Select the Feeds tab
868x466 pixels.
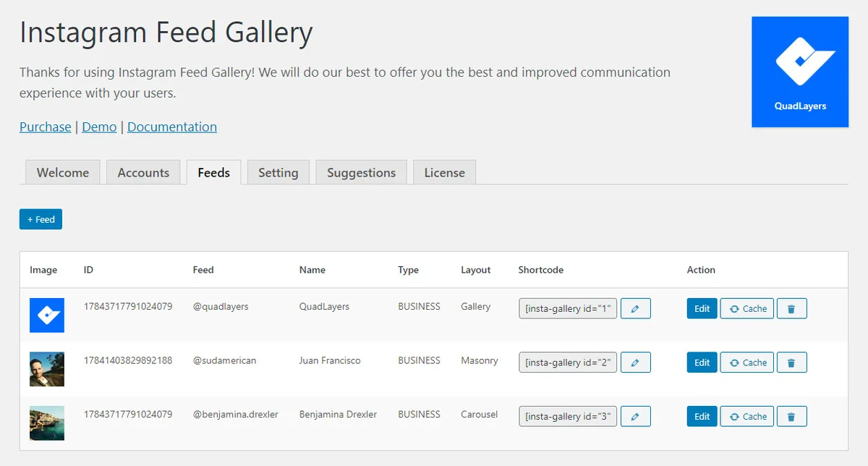pos(213,172)
